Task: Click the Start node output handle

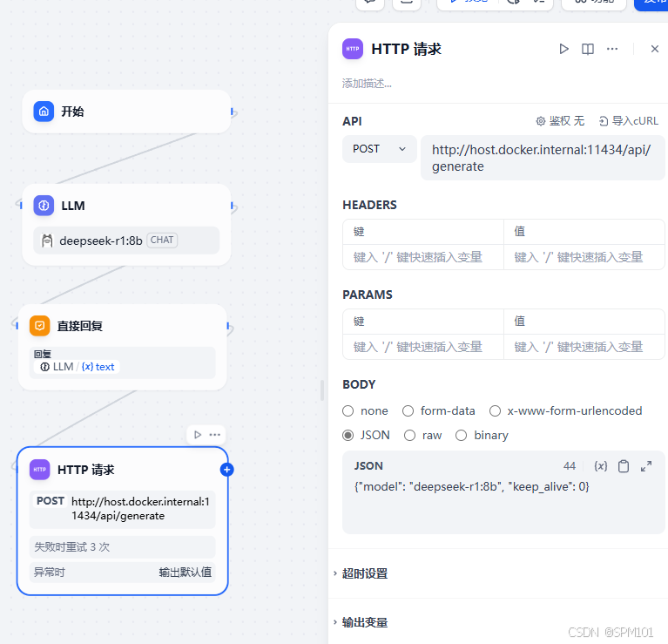Action: pyautogui.click(x=233, y=112)
